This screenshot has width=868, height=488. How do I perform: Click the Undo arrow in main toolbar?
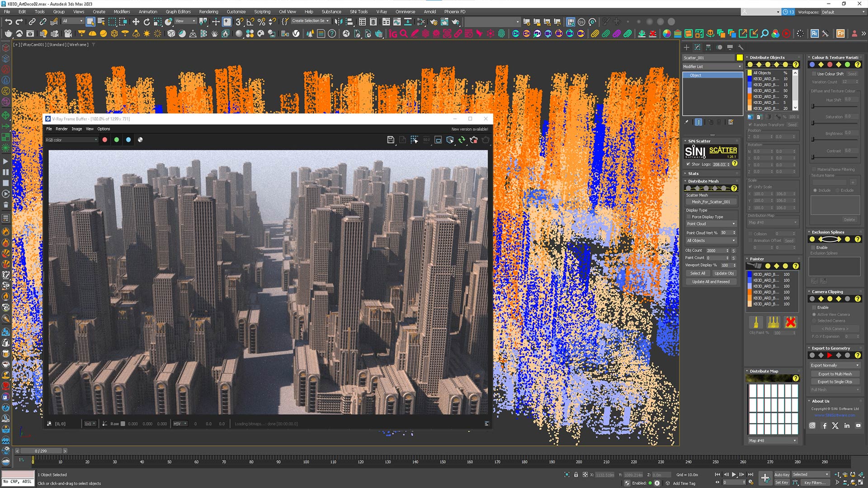pyautogui.click(x=8, y=22)
